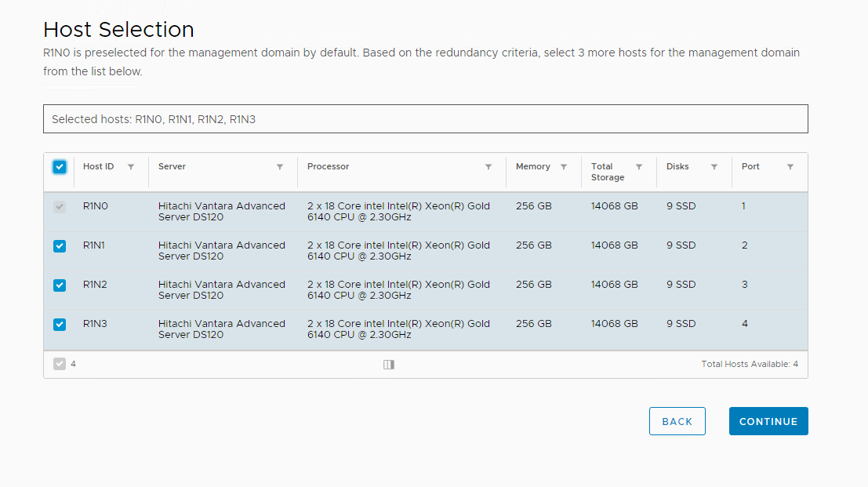Filter the Memory column
This screenshot has height=487, width=868.
(564, 167)
